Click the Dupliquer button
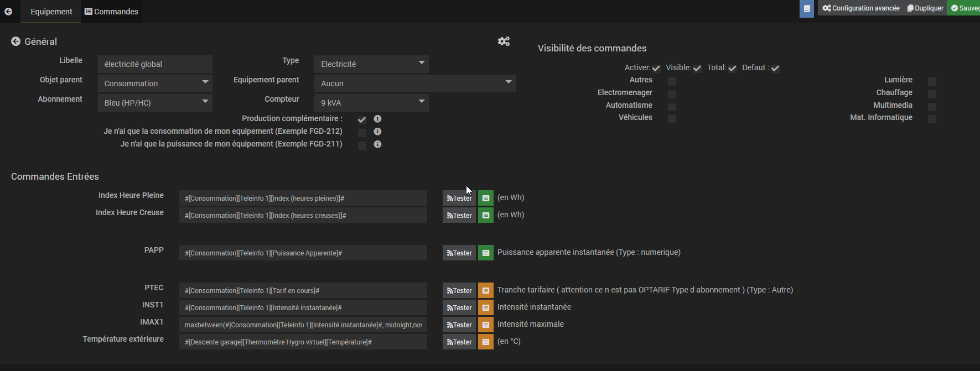This screenshot has height=371, width=980. click(x=925, y=8)
